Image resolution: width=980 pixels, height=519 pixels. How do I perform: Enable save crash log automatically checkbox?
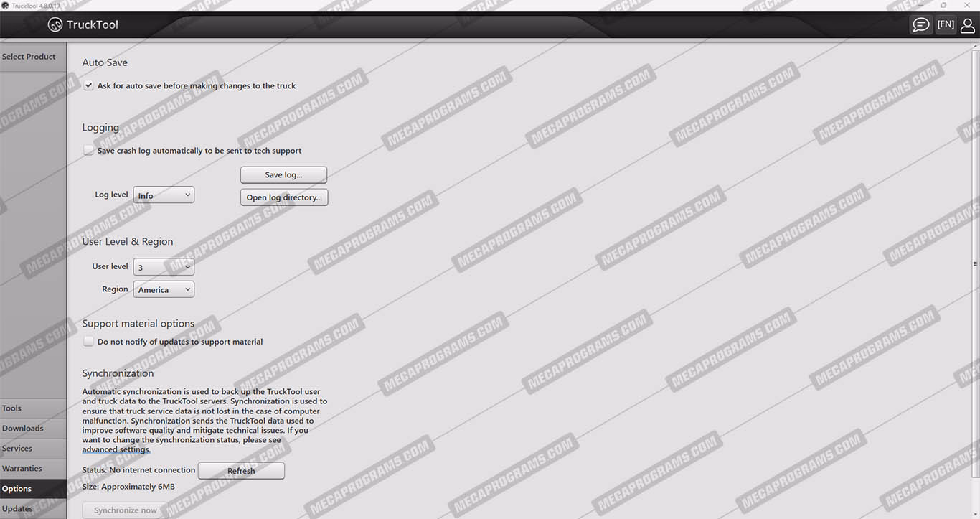pos(88,151)
